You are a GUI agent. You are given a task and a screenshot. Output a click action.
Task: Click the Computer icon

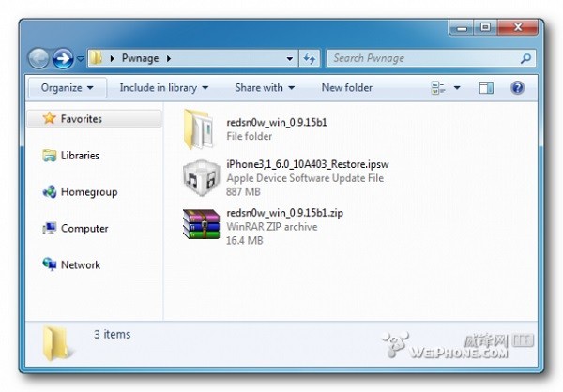pyautogui.click(x=50, y=228)
